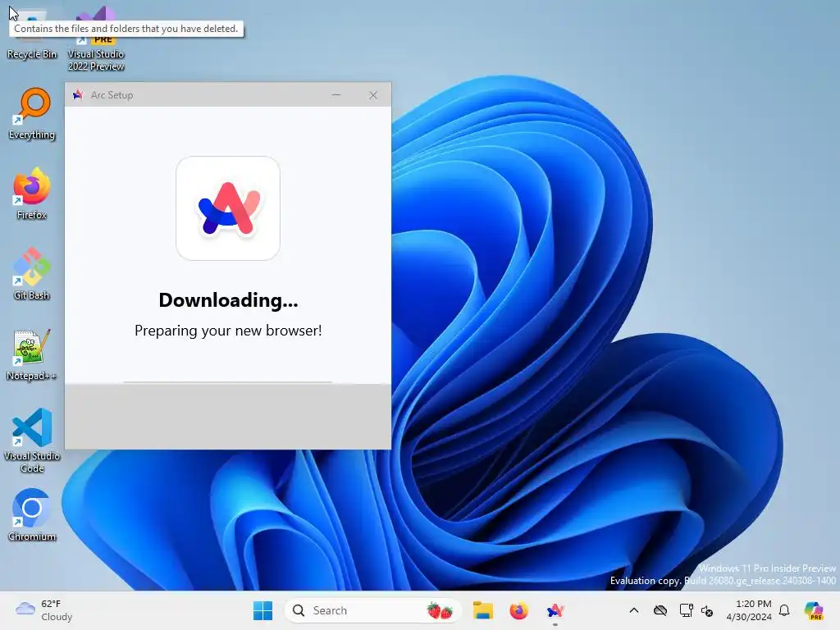This screenshot has width=840, height=630.
Task: Open Copilot Preview in the taskbar
Action: (x=814, y=610)
